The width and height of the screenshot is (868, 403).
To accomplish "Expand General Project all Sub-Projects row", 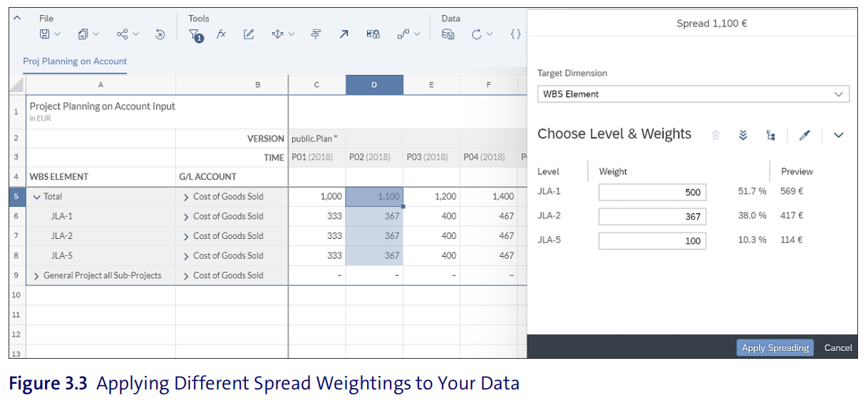I will [37, 275].
